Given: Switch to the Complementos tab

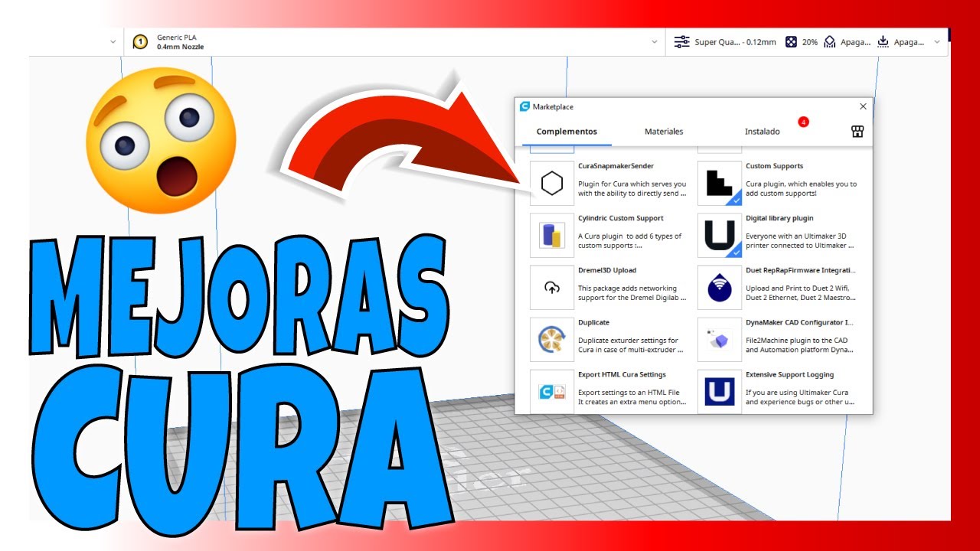Looking at the screenshot, I should coord(567,132).
